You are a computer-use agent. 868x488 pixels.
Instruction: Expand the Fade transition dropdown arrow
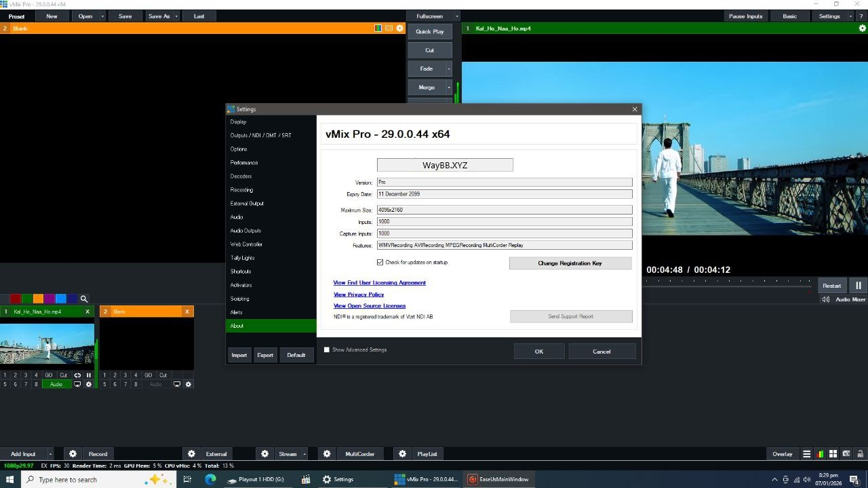448,69
